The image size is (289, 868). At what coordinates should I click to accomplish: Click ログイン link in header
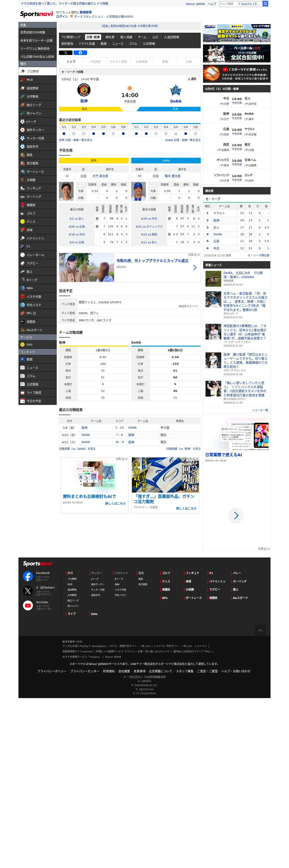[x=62, y=16]
